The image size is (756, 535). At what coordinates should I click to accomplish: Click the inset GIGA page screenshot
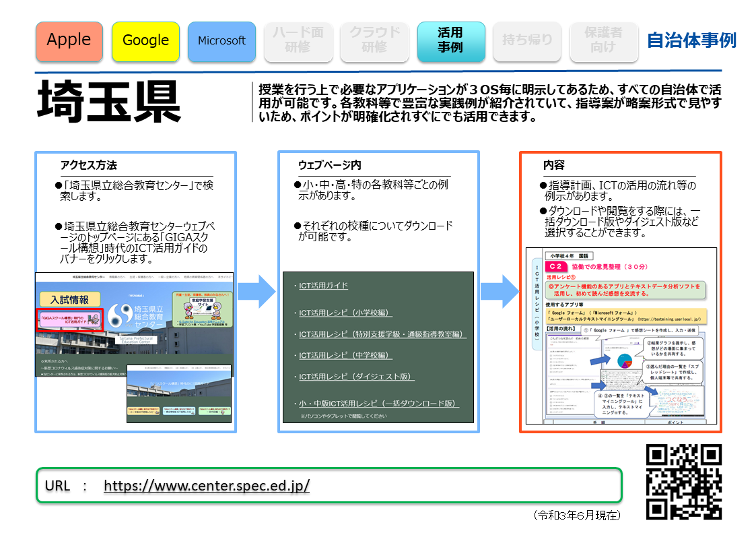coord(179,394)
